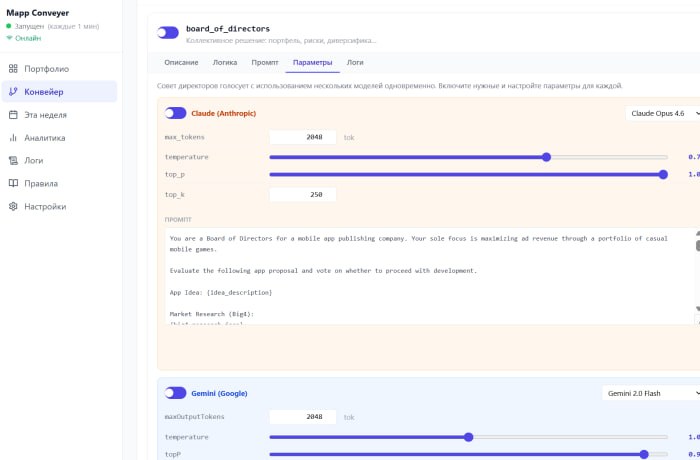The image size is (700, 460).
Task: Toggle the board_of_directors switch
Action: (168, 33)
